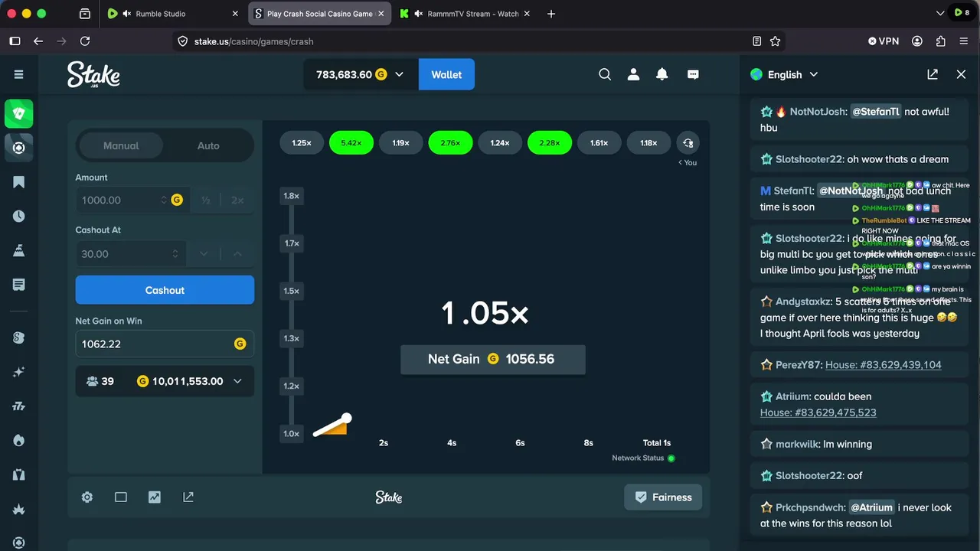Select Auto betting mode
This screenshot has width=980, height=551.
click(x=208, y=145)
